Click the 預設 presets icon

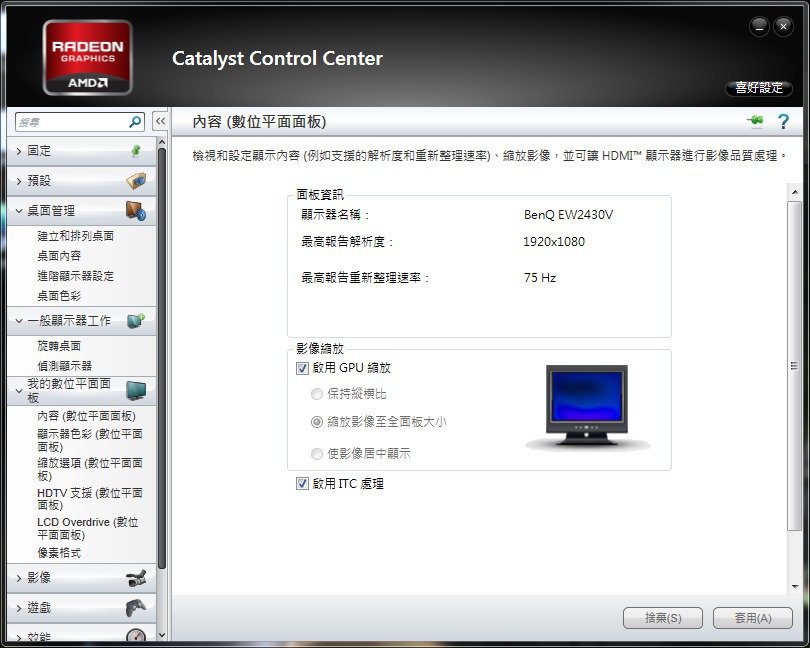pos(136,180)
